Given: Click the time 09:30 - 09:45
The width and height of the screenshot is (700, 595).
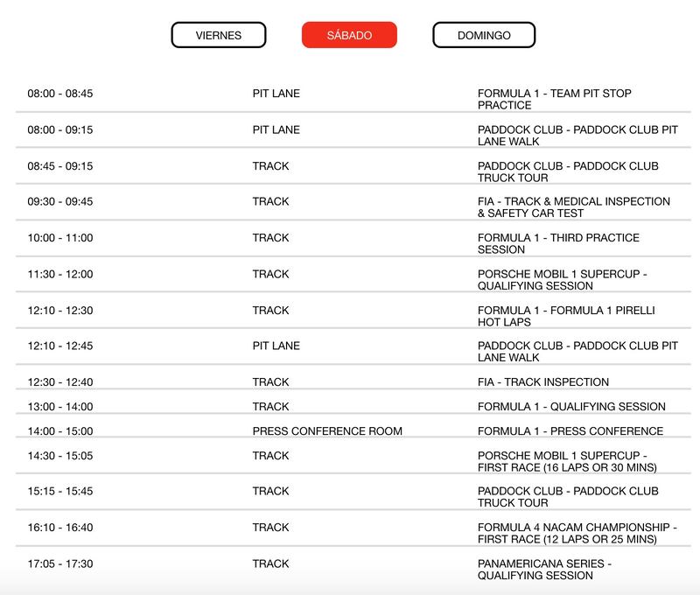Looking at the screenshot, I should (x=60, y=201).
